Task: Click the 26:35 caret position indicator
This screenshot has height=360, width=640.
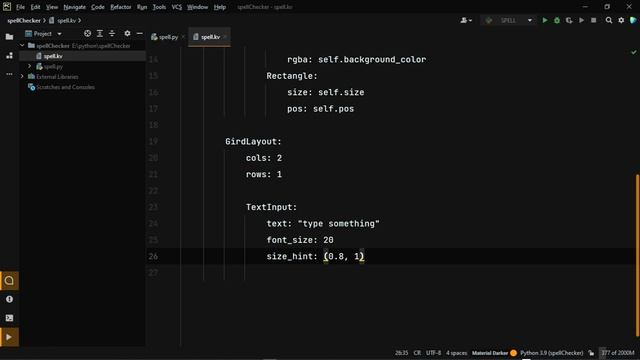Action: click(x=402, y=353)
